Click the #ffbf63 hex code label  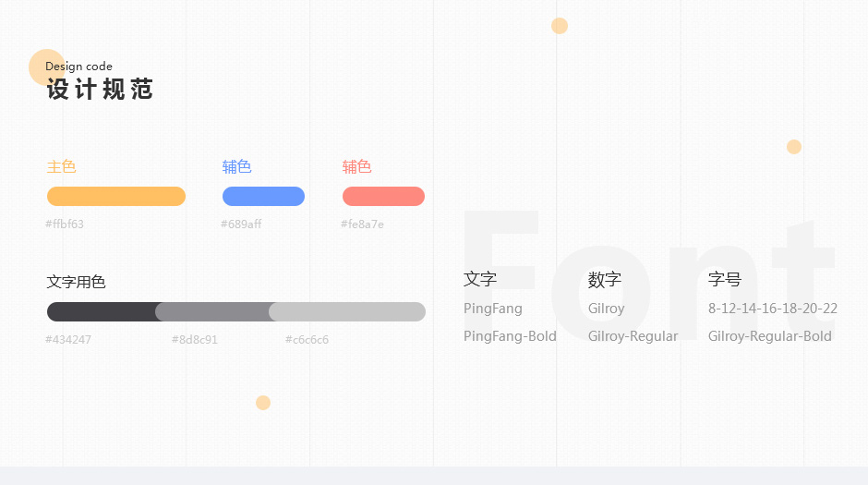click(65, 224)
